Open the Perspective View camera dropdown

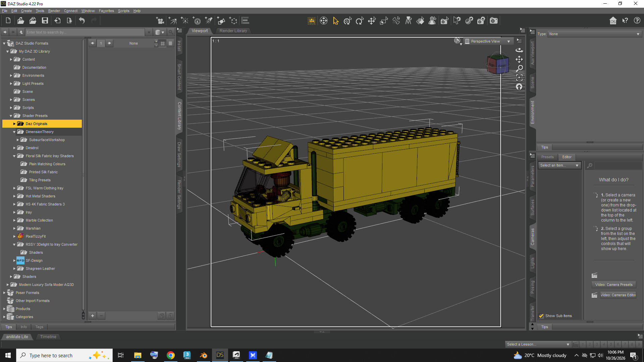[488, 41]
